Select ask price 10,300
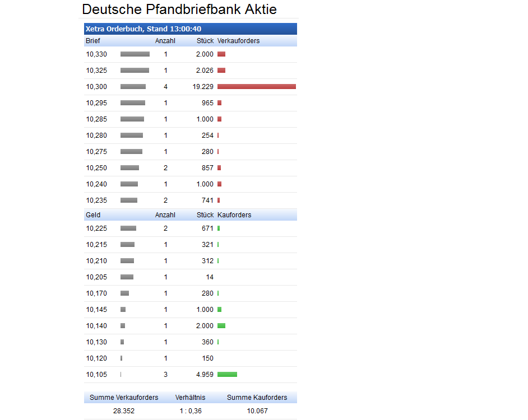The height and width of the screenshot is (420, 528). click(x=96, y=87)
